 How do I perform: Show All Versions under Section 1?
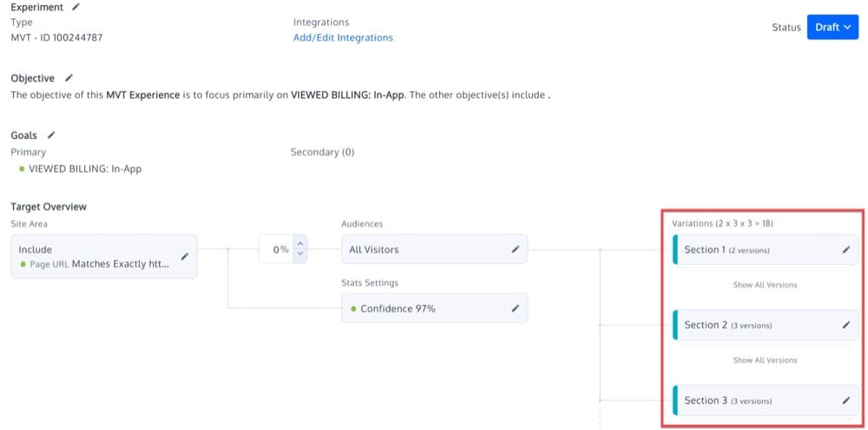click(x=765, y=285)
